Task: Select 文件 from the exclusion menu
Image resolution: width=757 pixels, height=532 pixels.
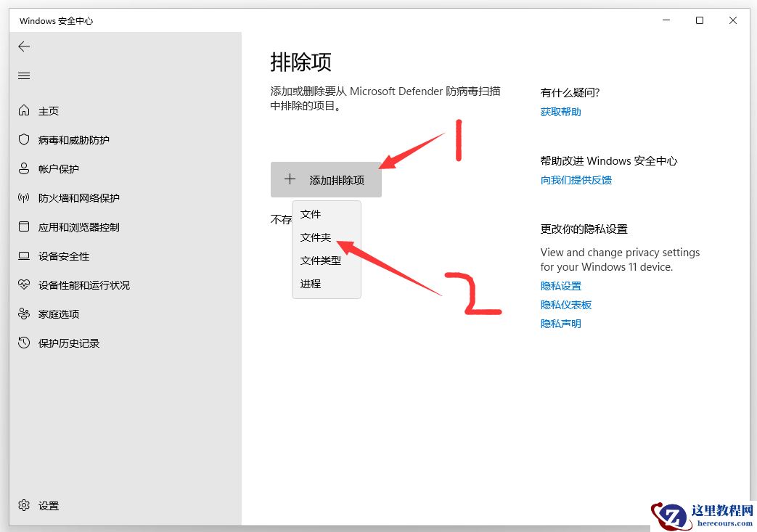Action: point(310,214)
